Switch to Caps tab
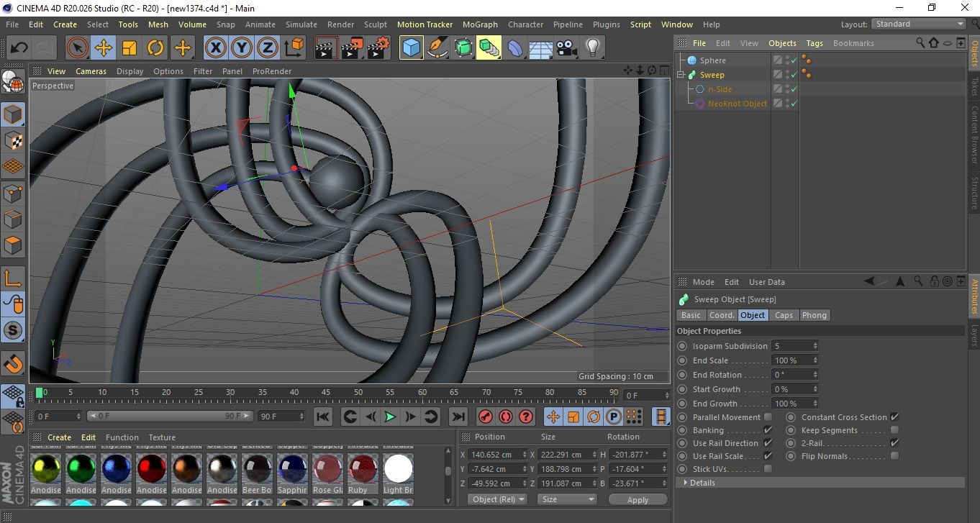980x523 pixels. (784, 315)
